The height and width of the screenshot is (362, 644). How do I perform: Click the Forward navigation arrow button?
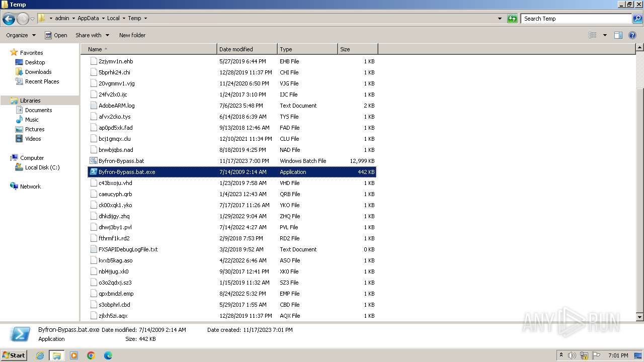pyautogui.click(x=23, y=19)
